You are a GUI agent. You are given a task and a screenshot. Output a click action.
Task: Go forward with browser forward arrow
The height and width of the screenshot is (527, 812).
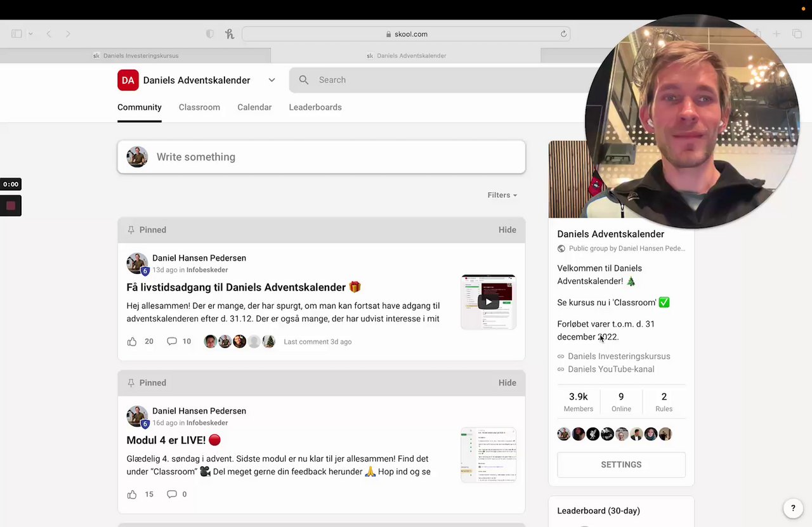pos(68,34)
